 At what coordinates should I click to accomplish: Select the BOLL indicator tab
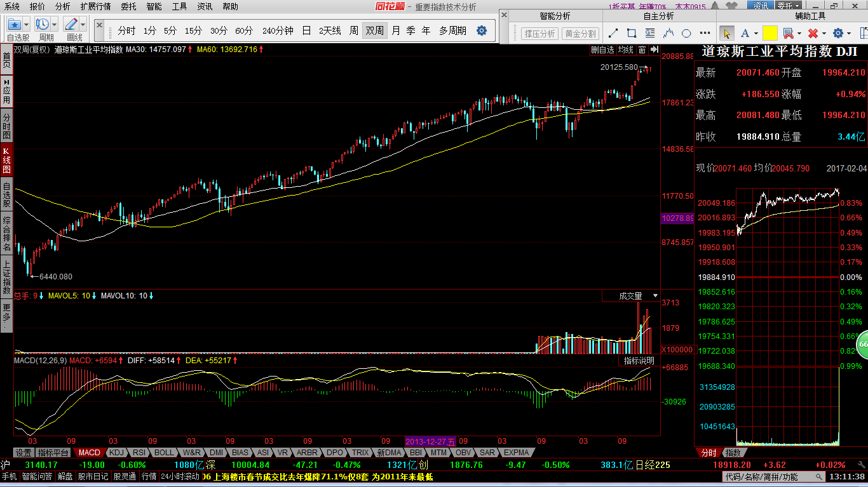pyautogui.click(x=164, y=453)
